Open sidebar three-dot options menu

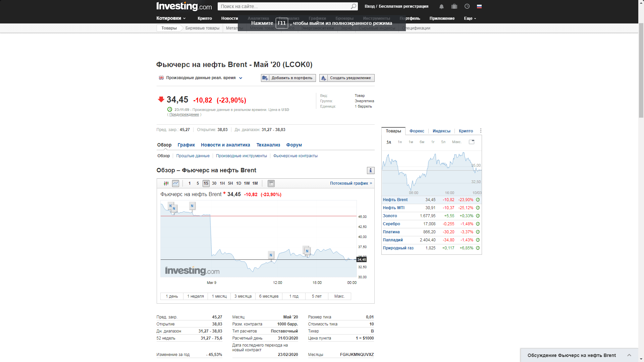pos(481,131)
